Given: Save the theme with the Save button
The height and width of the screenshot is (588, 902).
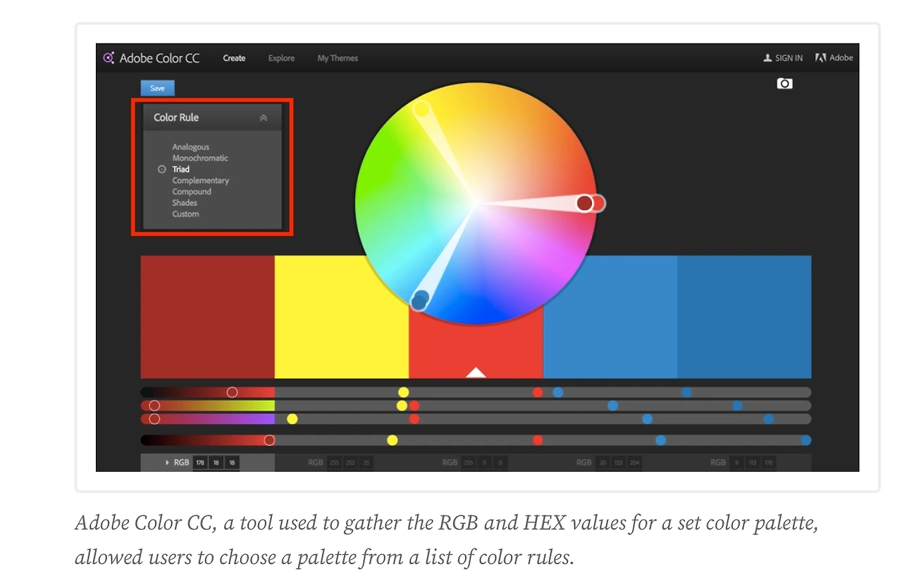Looking at the screenshot, I should click(x=157, y=88).
